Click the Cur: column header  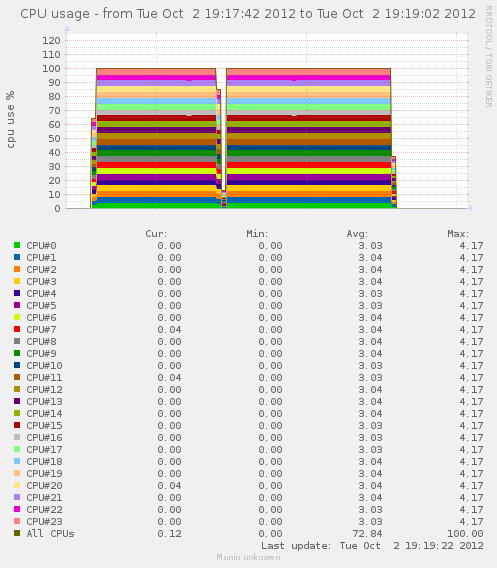156,234
